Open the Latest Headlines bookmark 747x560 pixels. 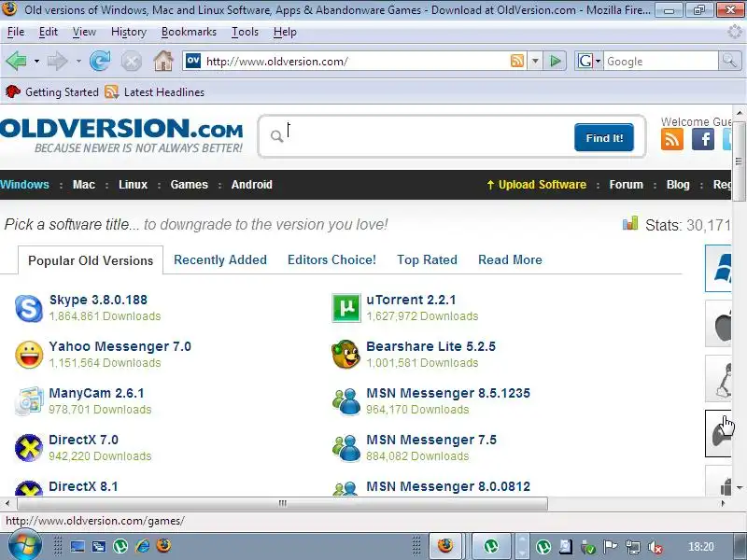pos(155,91)
